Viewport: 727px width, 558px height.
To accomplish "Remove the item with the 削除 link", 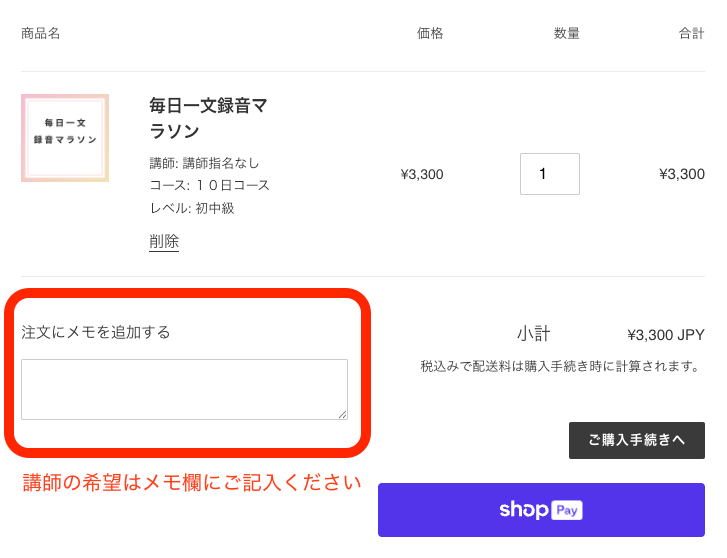I will 164,242.
